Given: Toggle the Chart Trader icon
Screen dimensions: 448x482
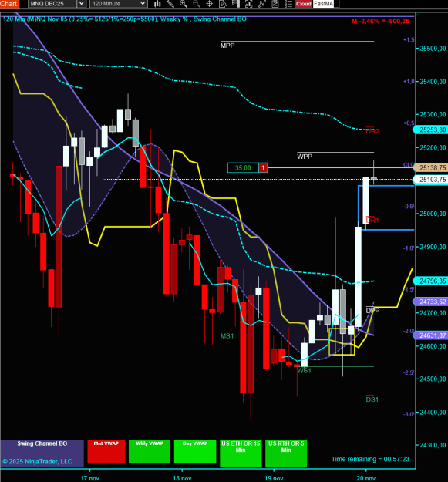Looking at the screenshot, I should pyautogui.click(x=236, y=4).
